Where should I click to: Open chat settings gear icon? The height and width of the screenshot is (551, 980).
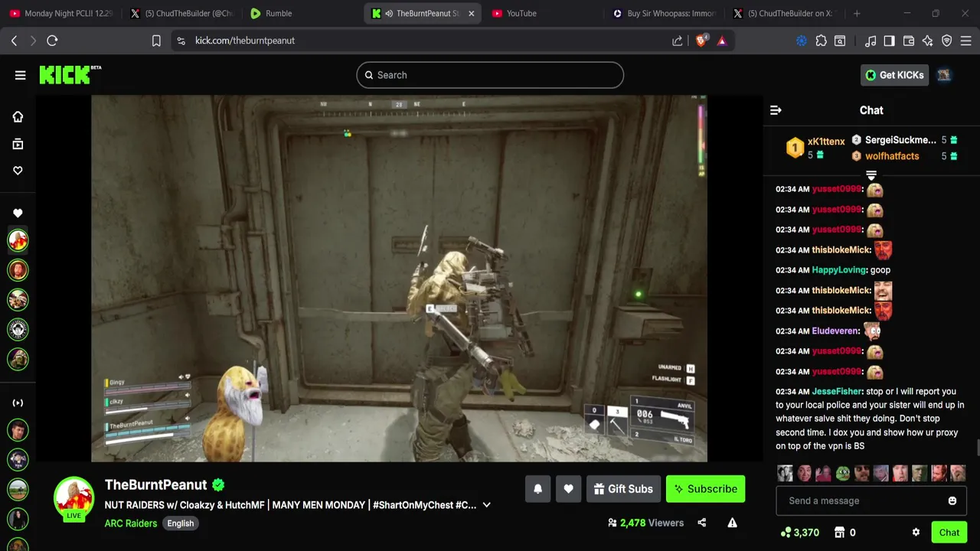916,533
